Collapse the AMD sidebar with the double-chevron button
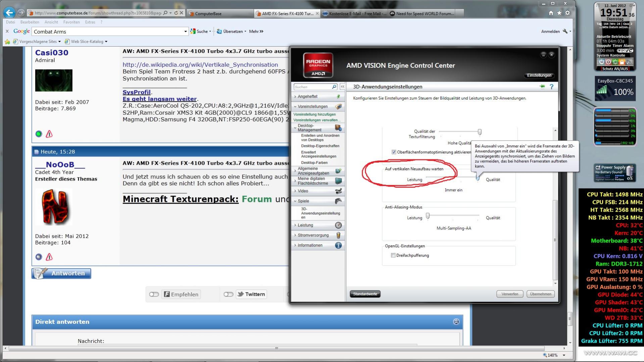 click(342, 87)
